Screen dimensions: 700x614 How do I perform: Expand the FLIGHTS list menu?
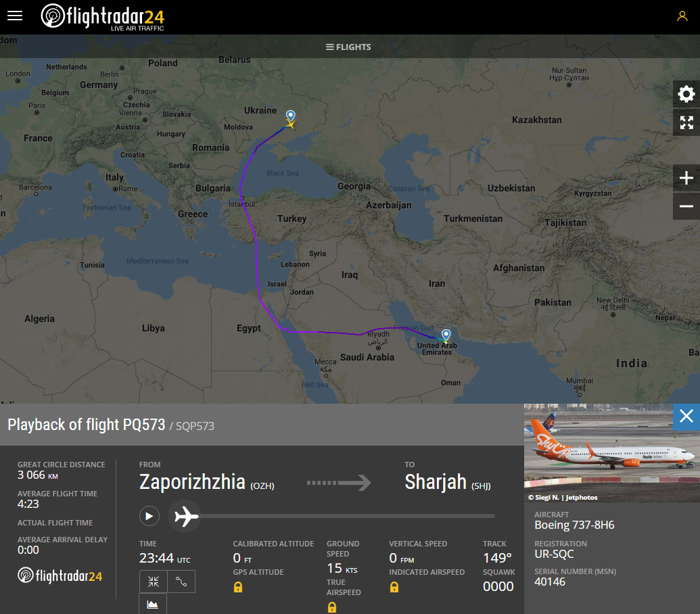348,47
